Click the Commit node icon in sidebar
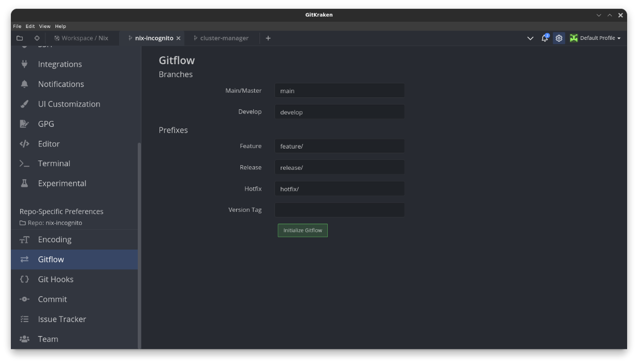Screen dimensions: 638x364 24,299
